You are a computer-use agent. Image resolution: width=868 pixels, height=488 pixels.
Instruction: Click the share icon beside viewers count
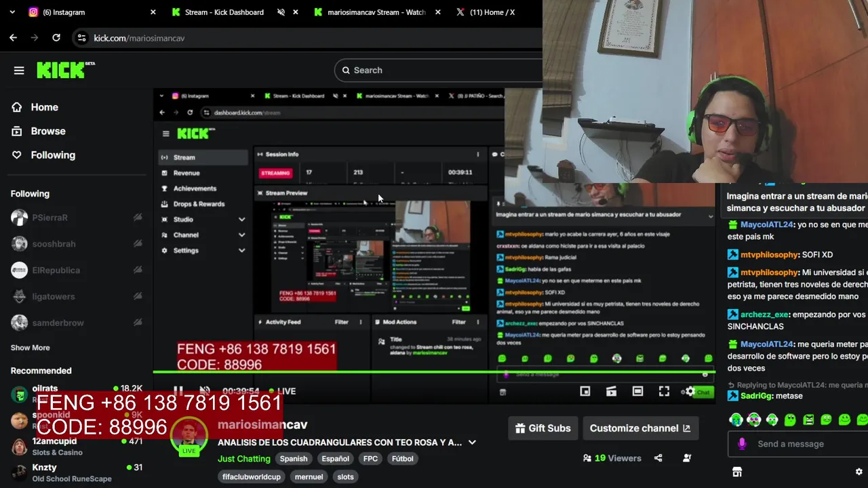(658, 458)
